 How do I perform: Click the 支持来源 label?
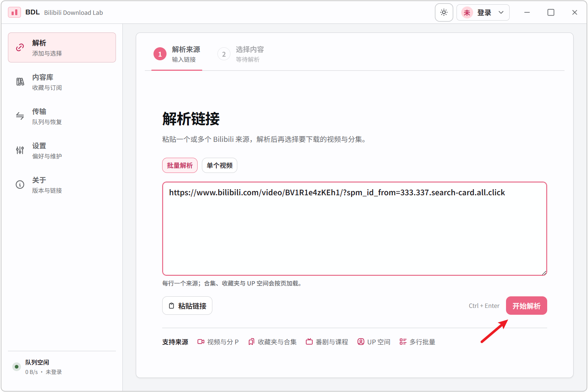click(x=175, y=342)
